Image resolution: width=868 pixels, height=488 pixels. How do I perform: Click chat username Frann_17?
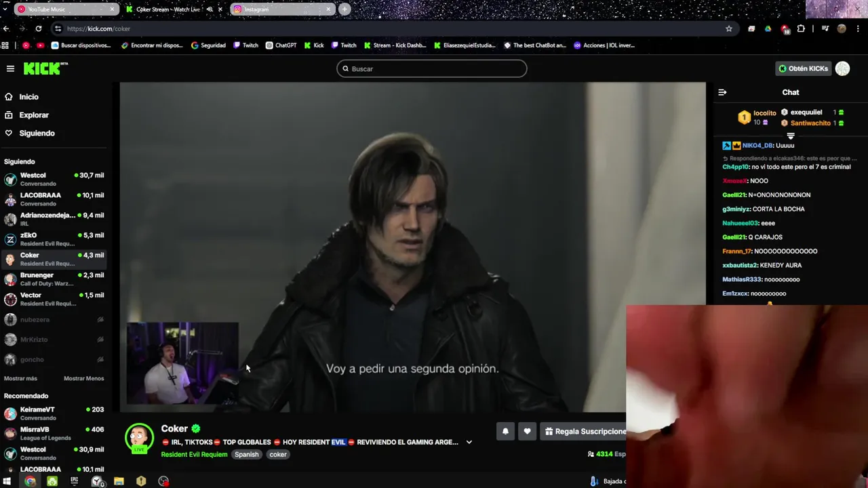(737, 251)
